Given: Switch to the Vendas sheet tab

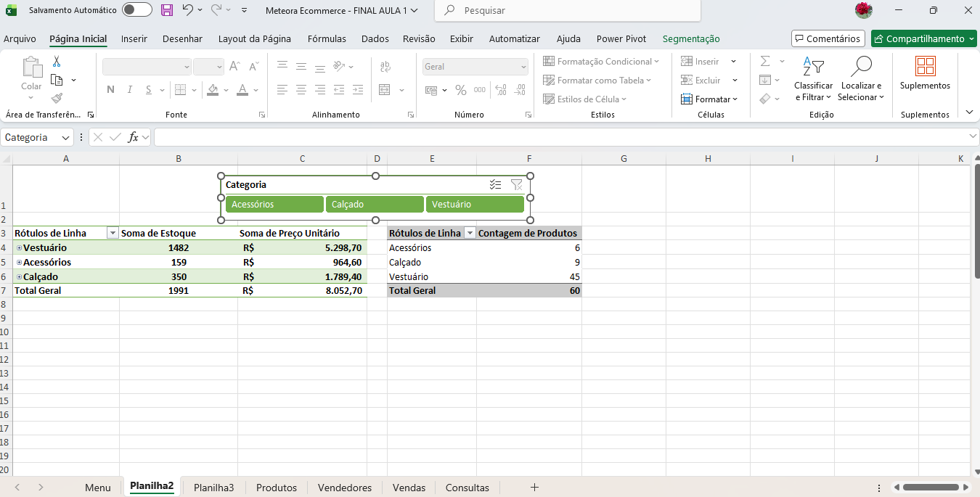Looking at the screenshot, I should tap(409, 488).
